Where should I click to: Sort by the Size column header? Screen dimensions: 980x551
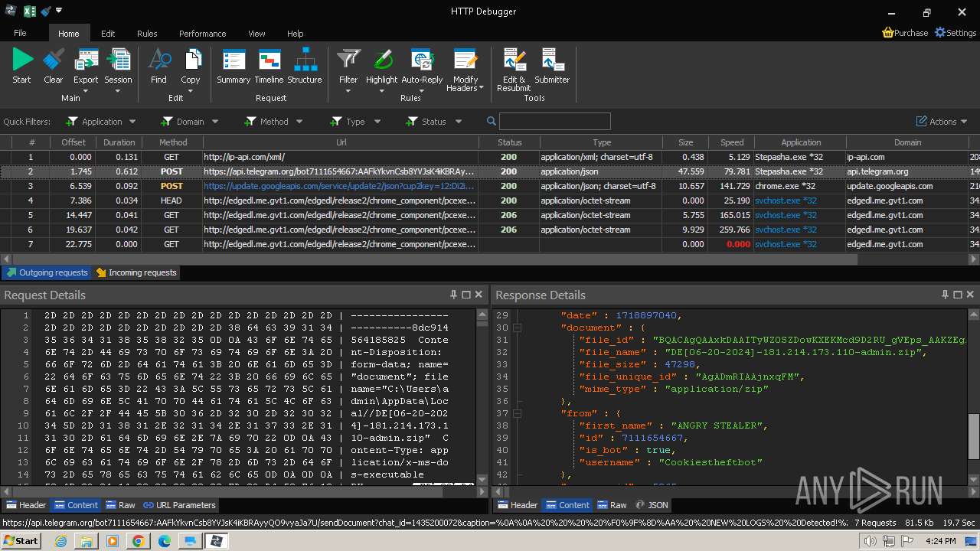pos(686,142)
